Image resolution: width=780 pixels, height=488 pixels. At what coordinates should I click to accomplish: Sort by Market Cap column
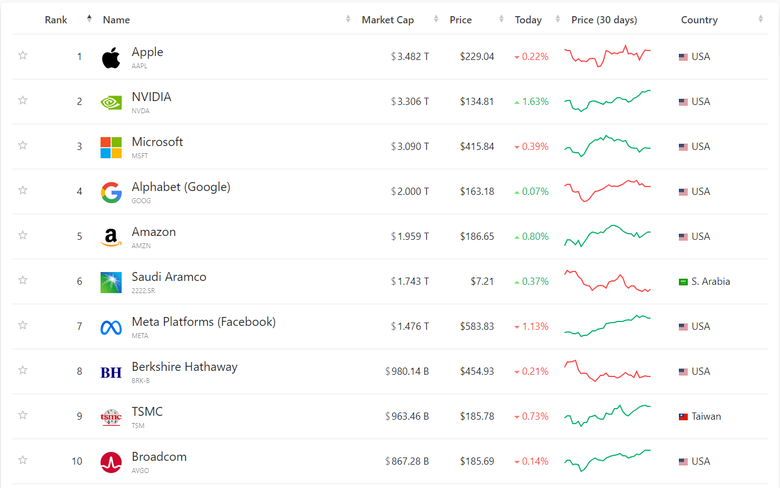[x=388, y=20]
